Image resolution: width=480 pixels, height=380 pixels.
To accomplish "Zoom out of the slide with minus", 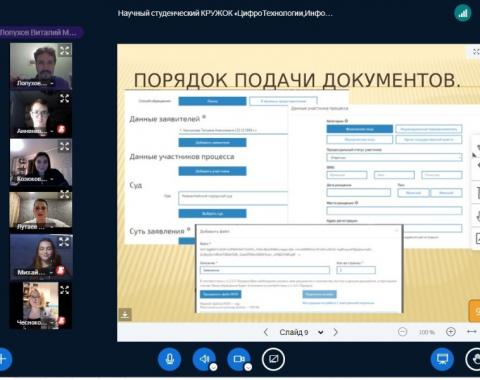I will tap(403, 332).
